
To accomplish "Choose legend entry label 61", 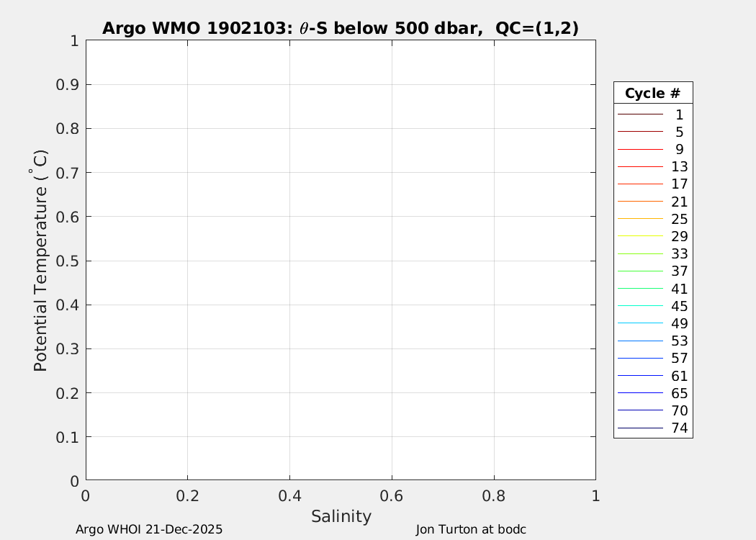I will point(679,376).
